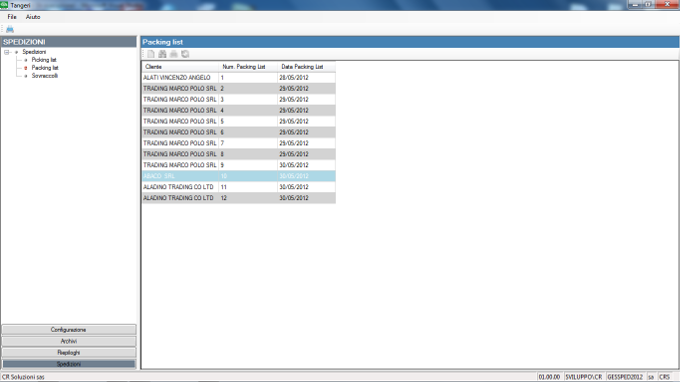Click the print icon in Packing list toolbar

tap(174, 54)
